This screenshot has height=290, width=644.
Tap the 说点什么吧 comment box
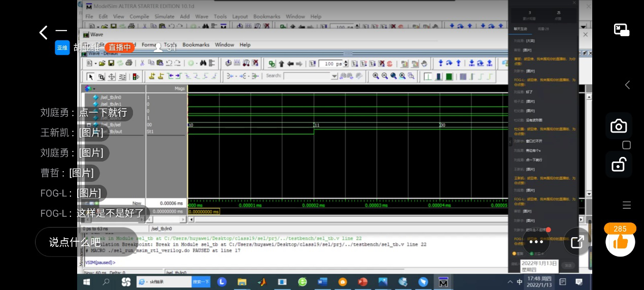(75, 242)
